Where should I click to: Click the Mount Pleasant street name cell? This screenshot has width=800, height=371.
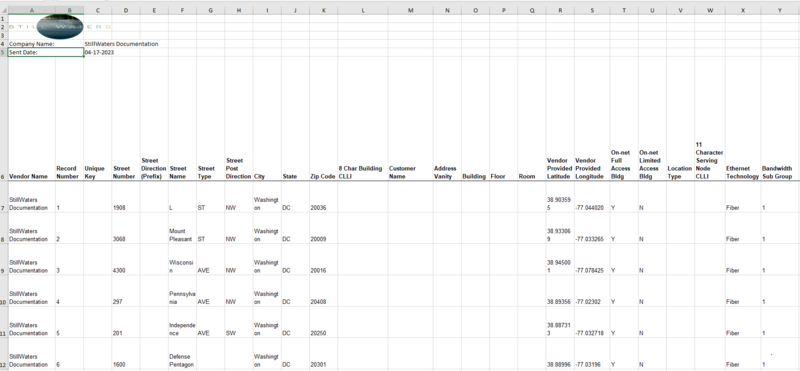coord(182,228)
